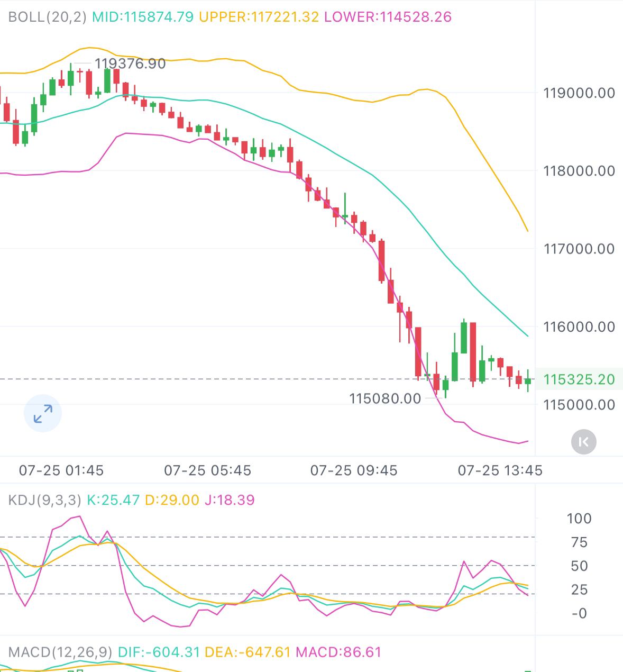The width and height of the screenshot is (623, 672).
Task: Select the MID:115874.79 Bollinger value
Action: (x=143, y=17)
